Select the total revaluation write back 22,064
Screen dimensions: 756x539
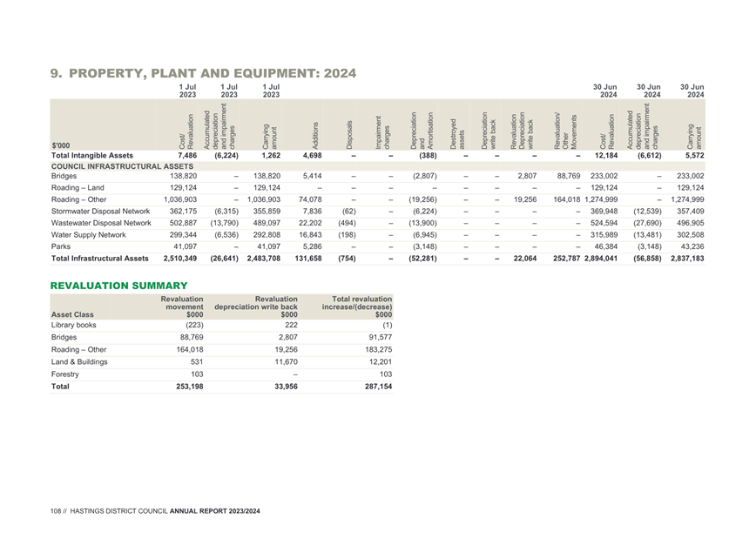point(525,259)
